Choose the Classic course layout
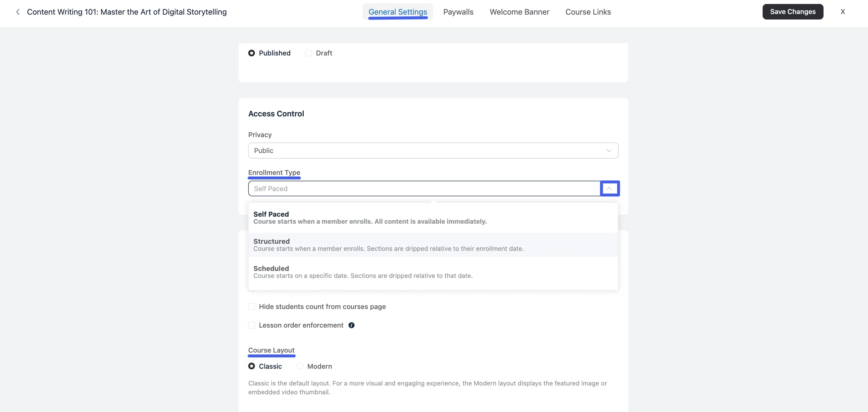 coord(251,366)
